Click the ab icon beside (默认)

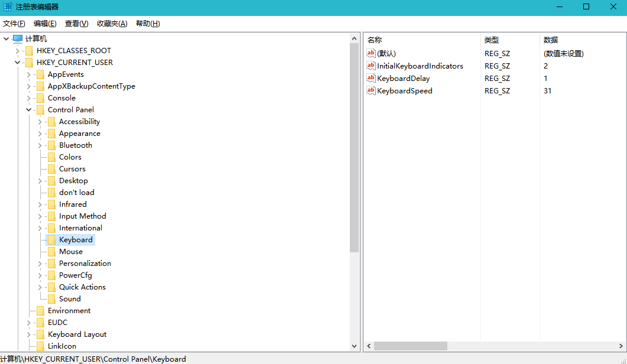(x=369, y=53)
